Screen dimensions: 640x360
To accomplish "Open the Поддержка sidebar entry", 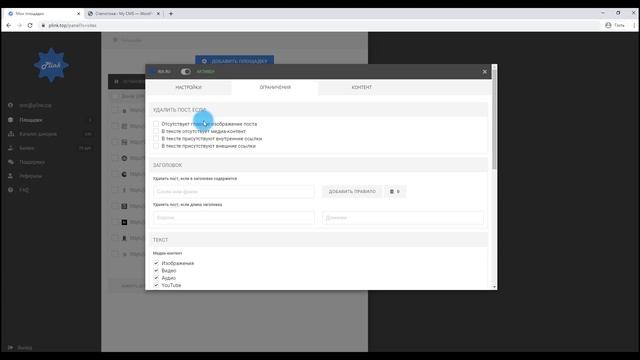I will 32,162.
